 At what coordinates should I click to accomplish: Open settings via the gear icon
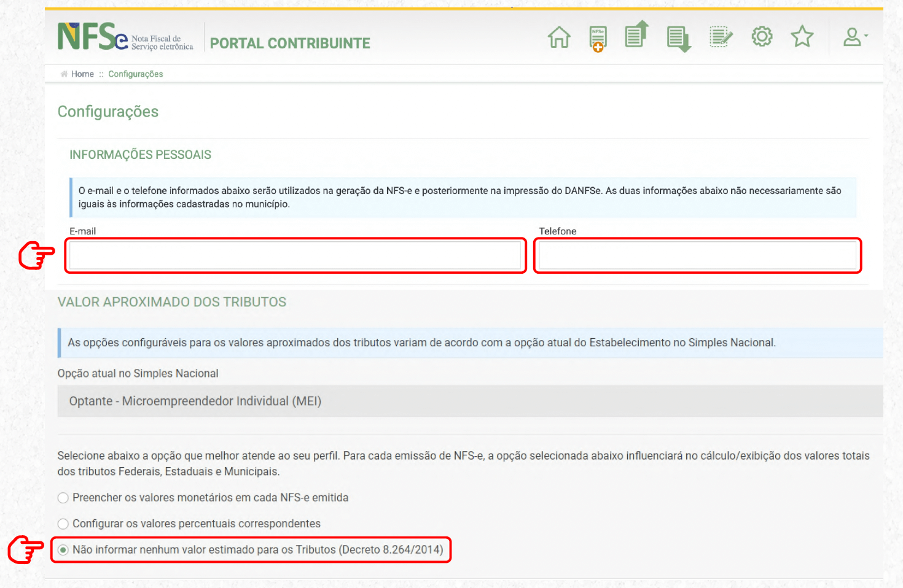[761, 37]
